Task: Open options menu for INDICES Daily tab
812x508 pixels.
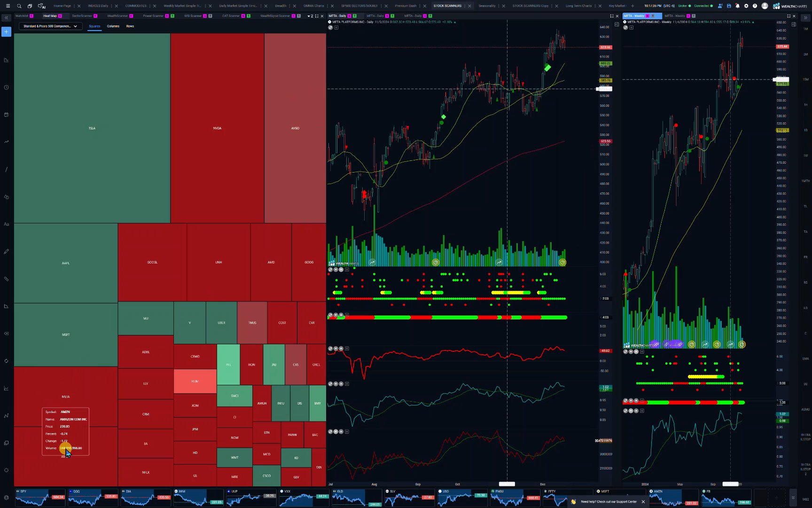Action: 111,6
